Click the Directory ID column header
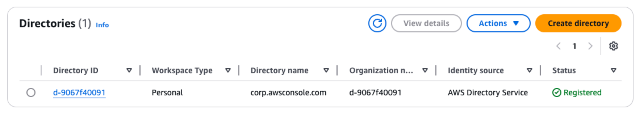644x122 pixels. coord(76,70)
